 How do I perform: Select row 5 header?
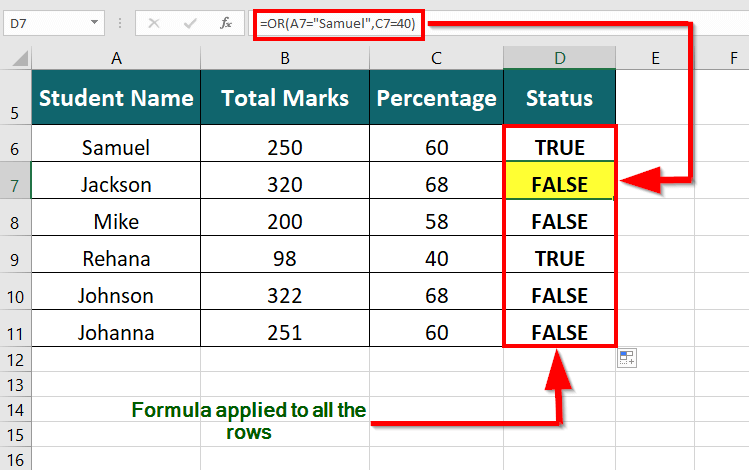tap(15, 97)
